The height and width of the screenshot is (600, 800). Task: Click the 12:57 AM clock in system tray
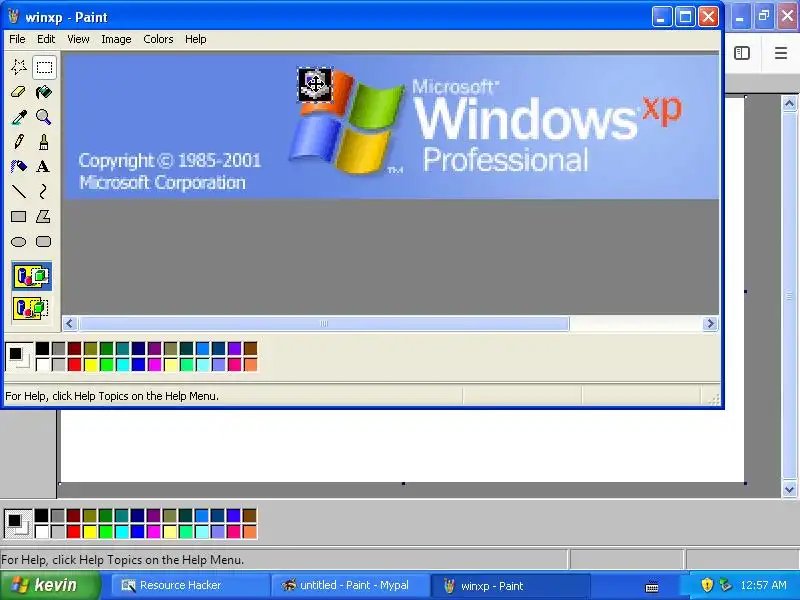[x=763, y=585]
